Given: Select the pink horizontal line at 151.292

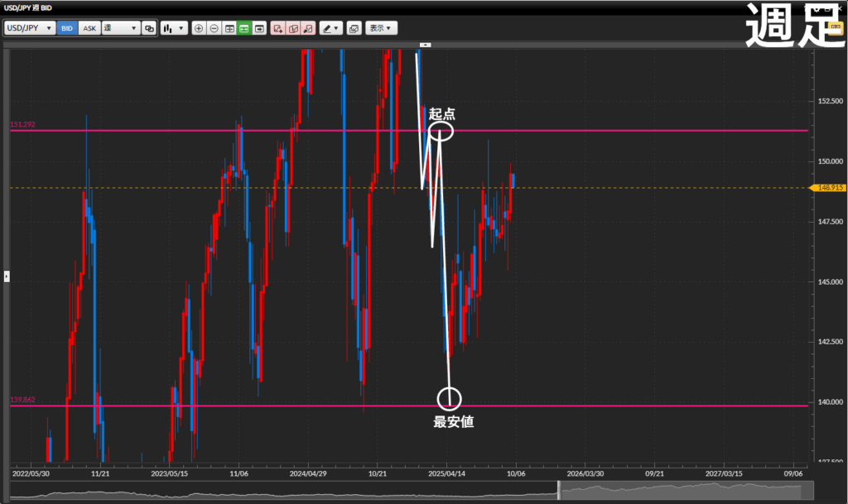Looking at the screenshot, I should 409,131.
